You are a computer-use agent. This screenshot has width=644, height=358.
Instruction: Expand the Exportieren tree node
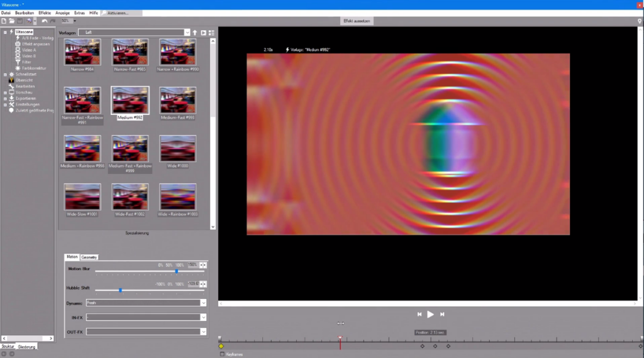(x=5, y=98)
